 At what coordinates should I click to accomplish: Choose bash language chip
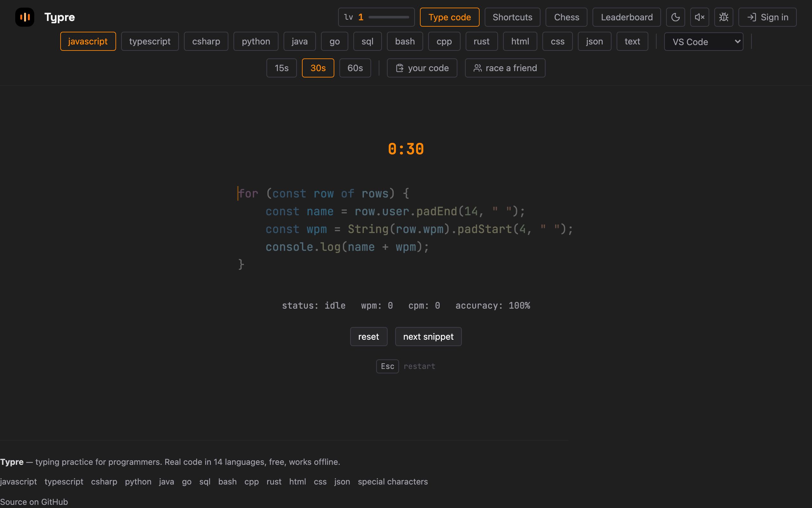point(405,41)
